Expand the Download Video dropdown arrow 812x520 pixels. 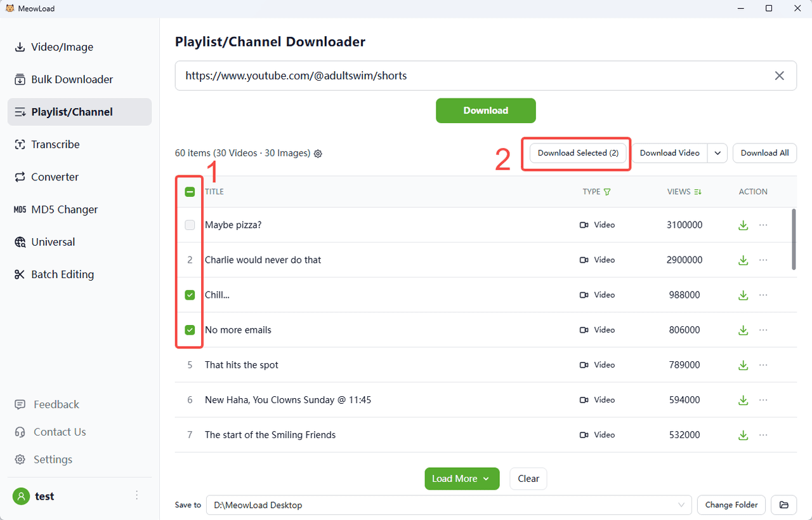click(717, 153)
